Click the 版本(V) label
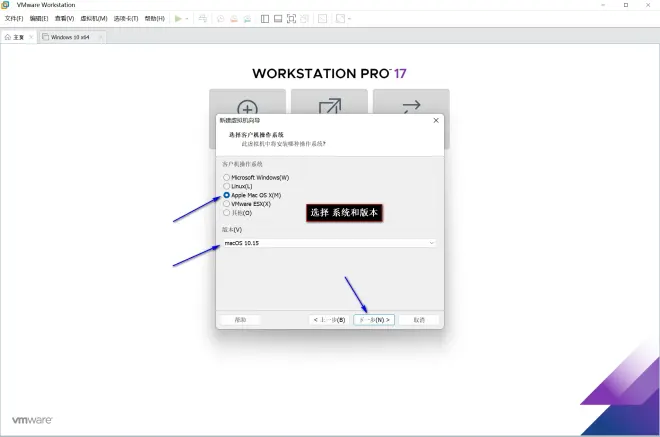 (232, 229)
